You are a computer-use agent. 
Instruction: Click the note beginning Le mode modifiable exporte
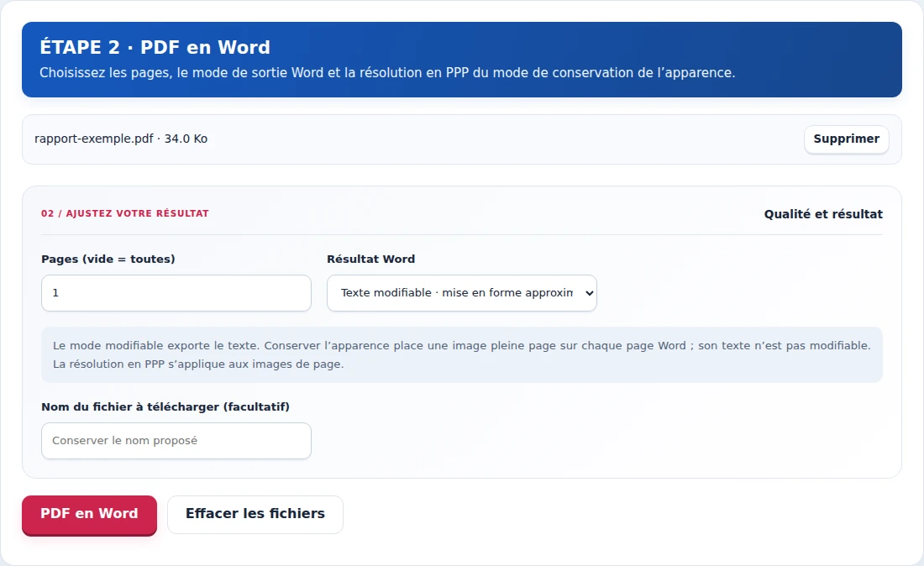tap(461, 354)
